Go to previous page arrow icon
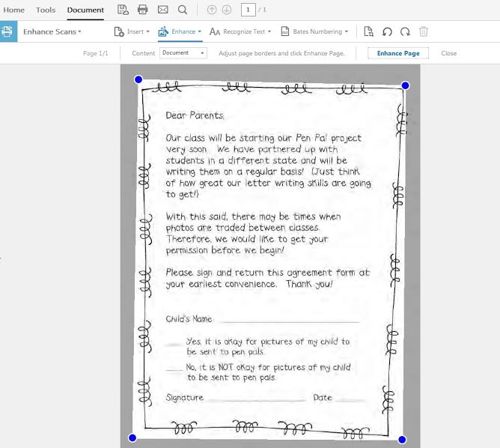Viewport: 500px width, 448px height. (212, 10)
